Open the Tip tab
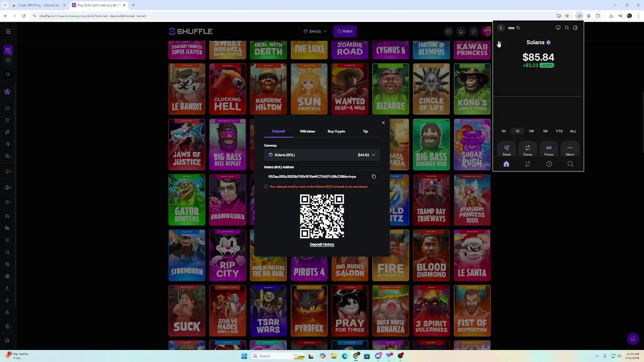Screen dimensions: 644x362 click(x=365, y=131)
